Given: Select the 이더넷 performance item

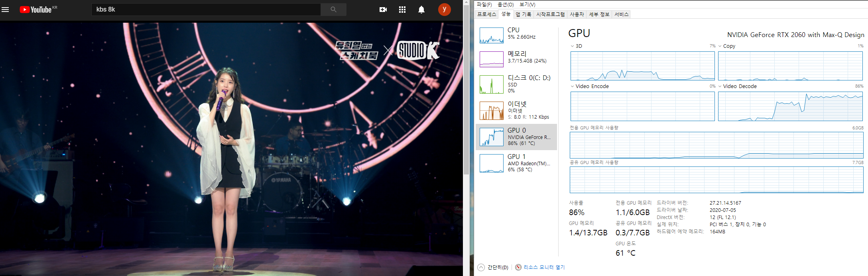Looking at the screenshot, I should tap(516, 110).
